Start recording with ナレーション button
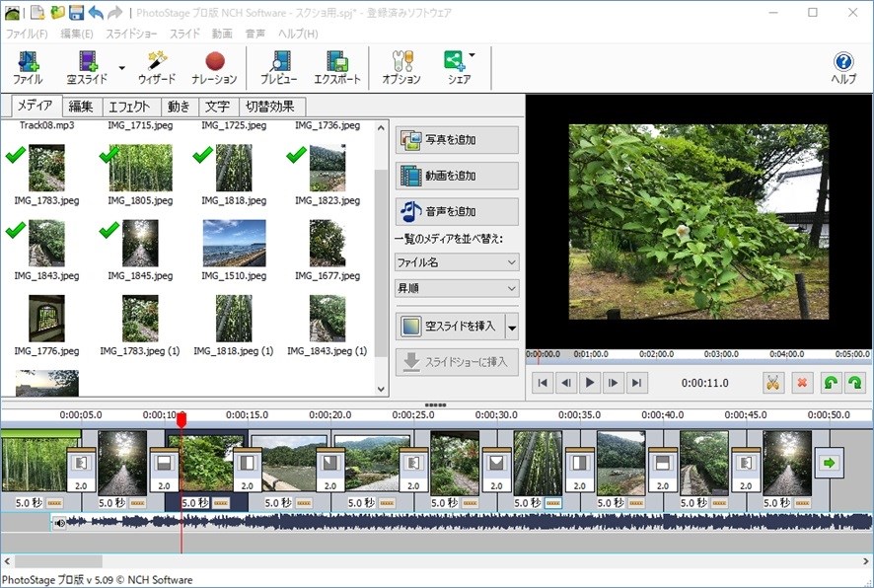The image size is (874, 588). click(x=214, y=68)
